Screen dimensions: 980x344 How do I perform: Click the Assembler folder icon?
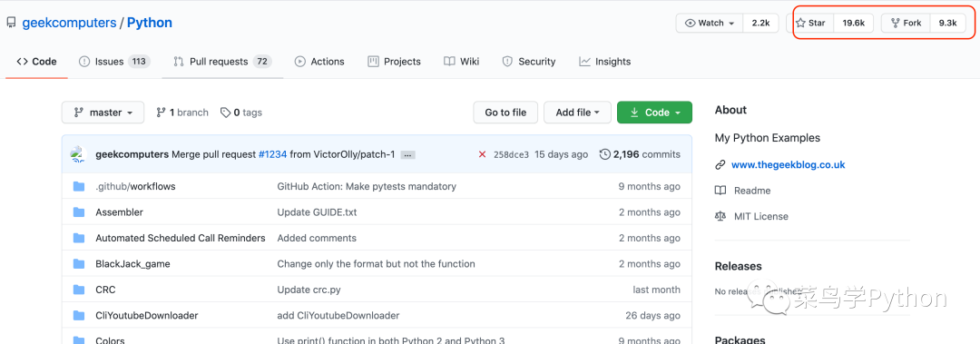tap(79, 212)
